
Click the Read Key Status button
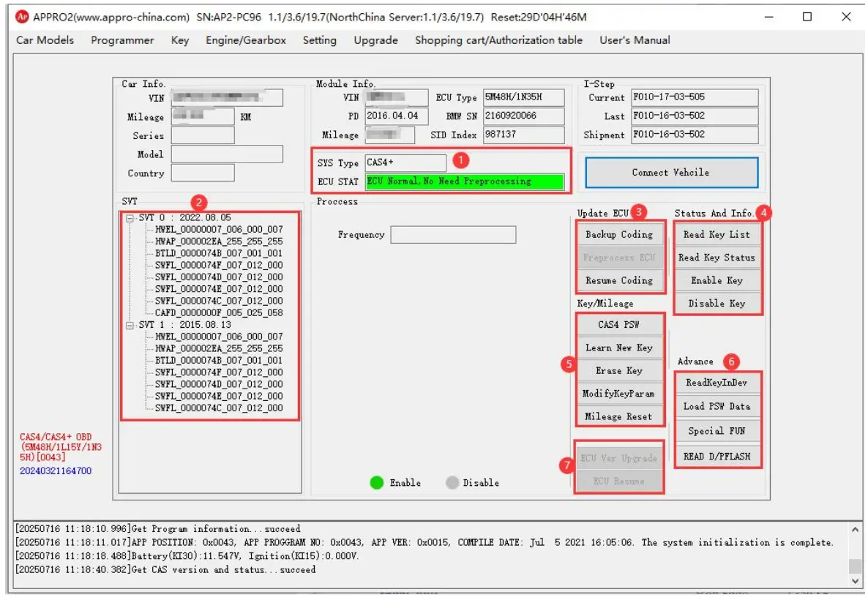pos(717,258)
